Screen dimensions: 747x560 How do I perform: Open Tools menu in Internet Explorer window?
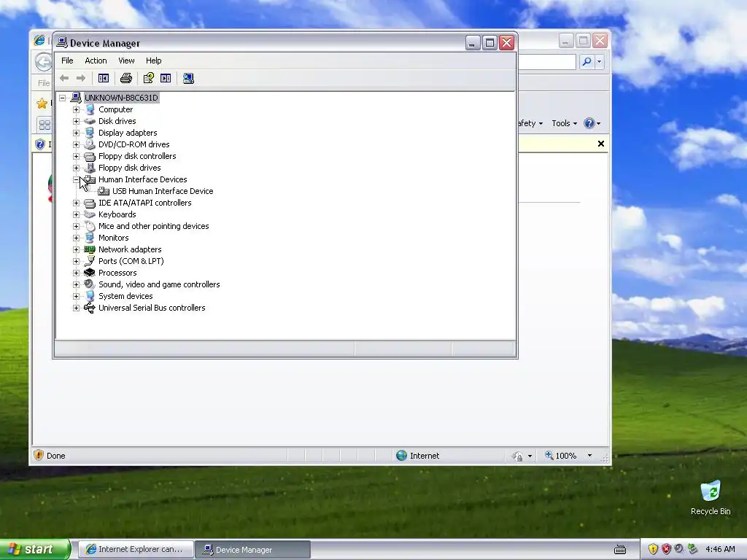(x=564, y=123)
